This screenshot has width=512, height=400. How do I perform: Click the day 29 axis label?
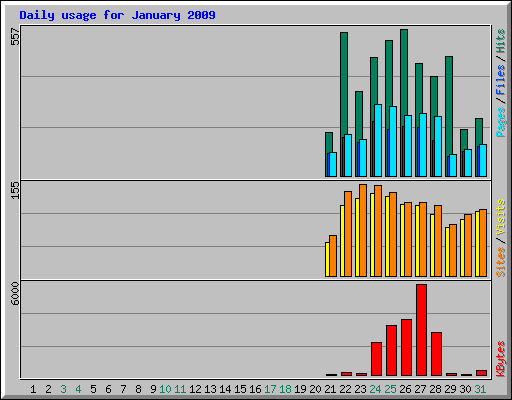coord(450,389)
